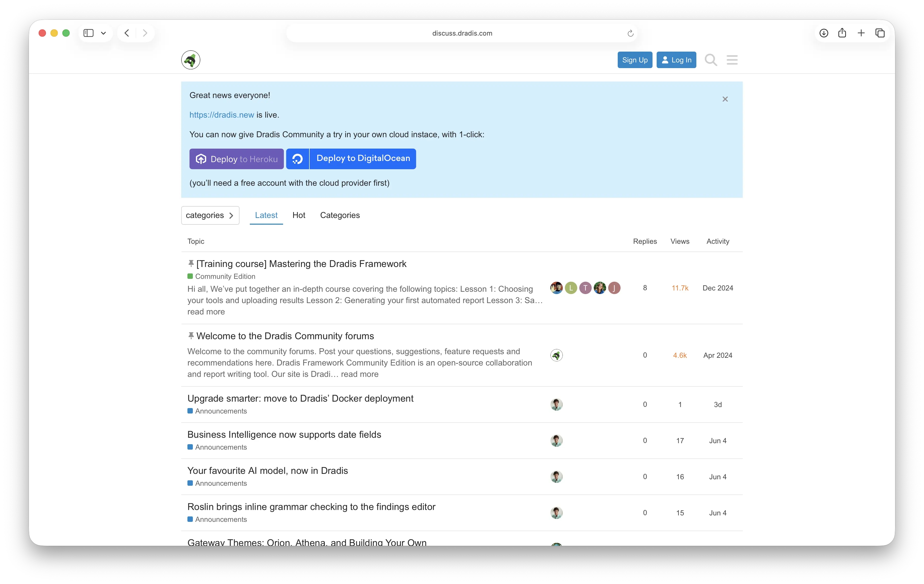Expand the sidebar options chevron in Safari
The width and height of the screenshot is (924, 584).
[103, 33]
